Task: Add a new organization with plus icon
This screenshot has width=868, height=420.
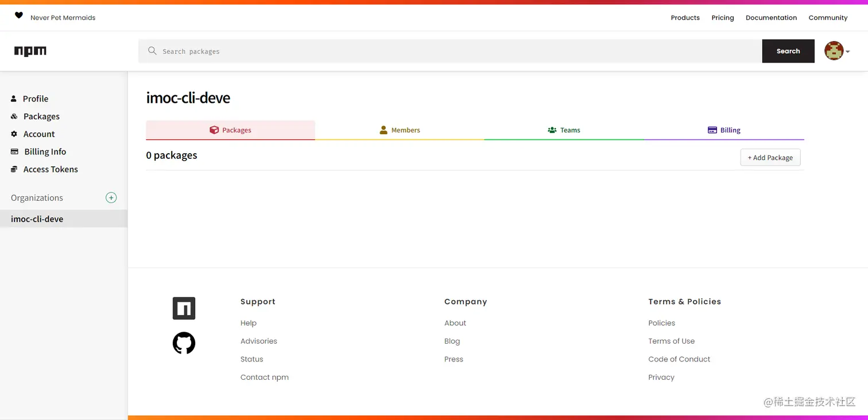Action: tap(111, 197)
